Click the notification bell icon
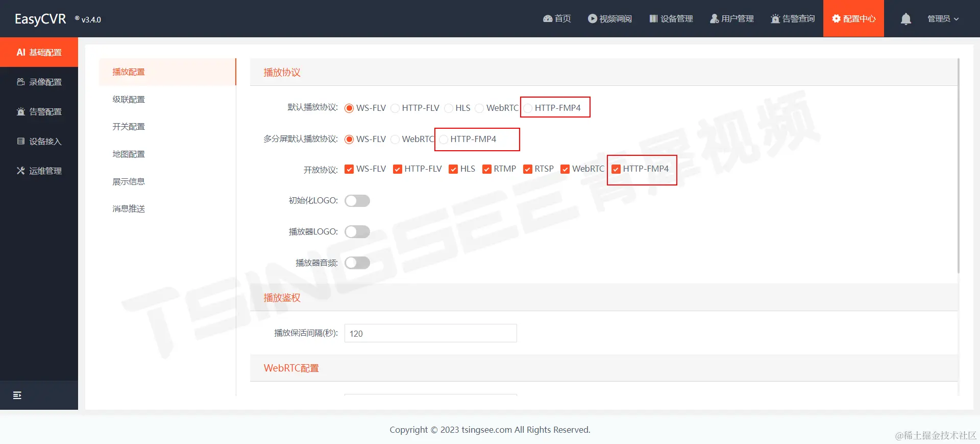This screenshot has height=444, width=980. 906,19
